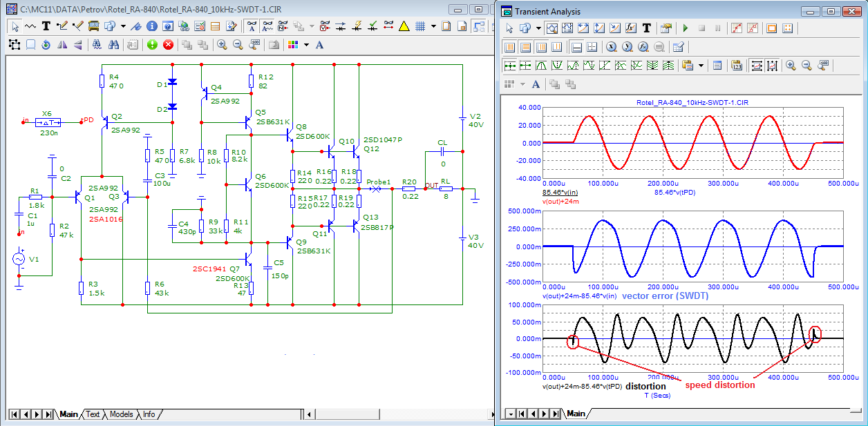Click zoom in on schematic toolbar
The height and width of the screenshot is (426, 868).
click(x=222, y=44)
